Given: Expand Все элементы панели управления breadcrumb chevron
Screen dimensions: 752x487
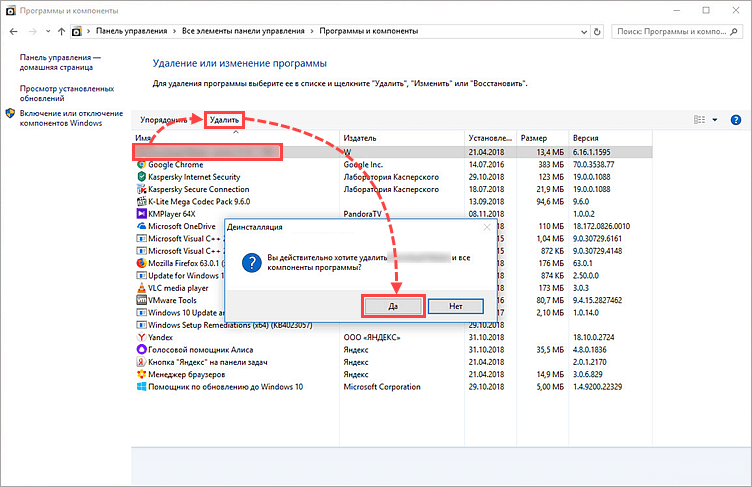Looking at the screenshot, I should [x=312, y=31].
